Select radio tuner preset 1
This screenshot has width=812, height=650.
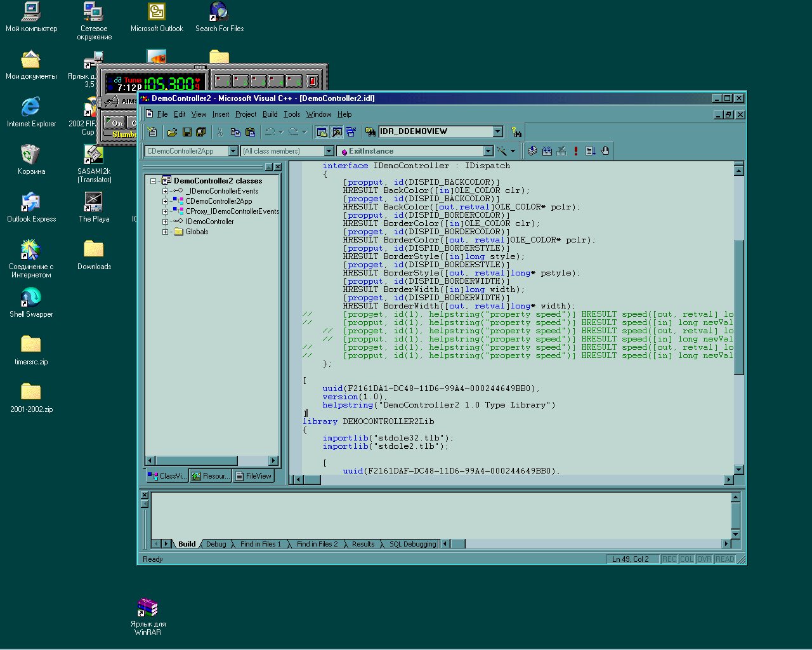[x=222, y=81]
